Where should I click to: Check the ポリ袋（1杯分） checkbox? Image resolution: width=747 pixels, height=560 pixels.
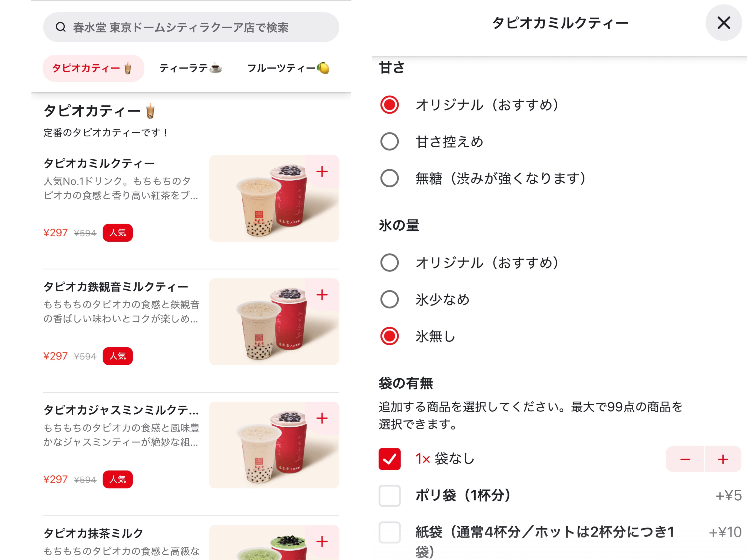[389, 495]
